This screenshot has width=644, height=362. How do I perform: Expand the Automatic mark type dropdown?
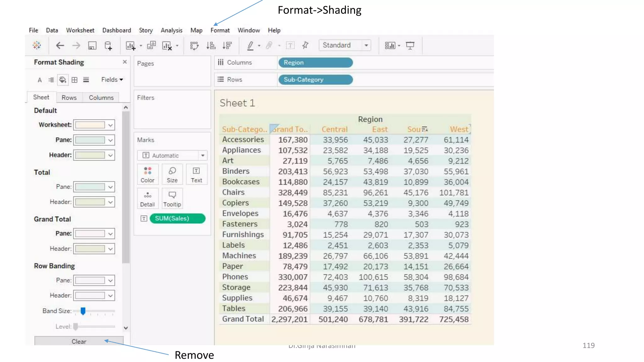203,156
